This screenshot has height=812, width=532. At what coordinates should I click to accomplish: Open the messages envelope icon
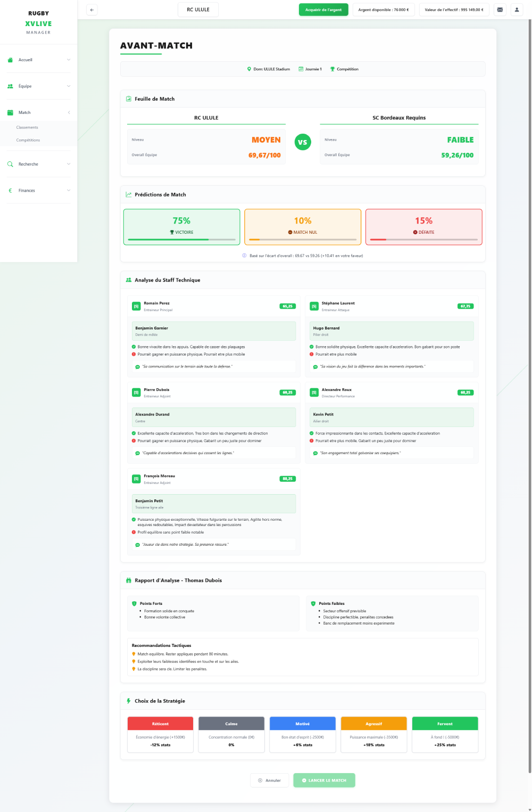pos(500,10)
